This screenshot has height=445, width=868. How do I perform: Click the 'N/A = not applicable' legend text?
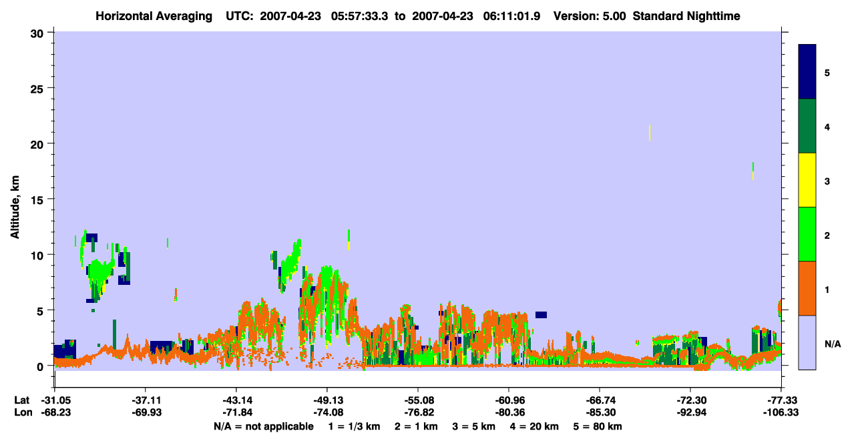263,426
